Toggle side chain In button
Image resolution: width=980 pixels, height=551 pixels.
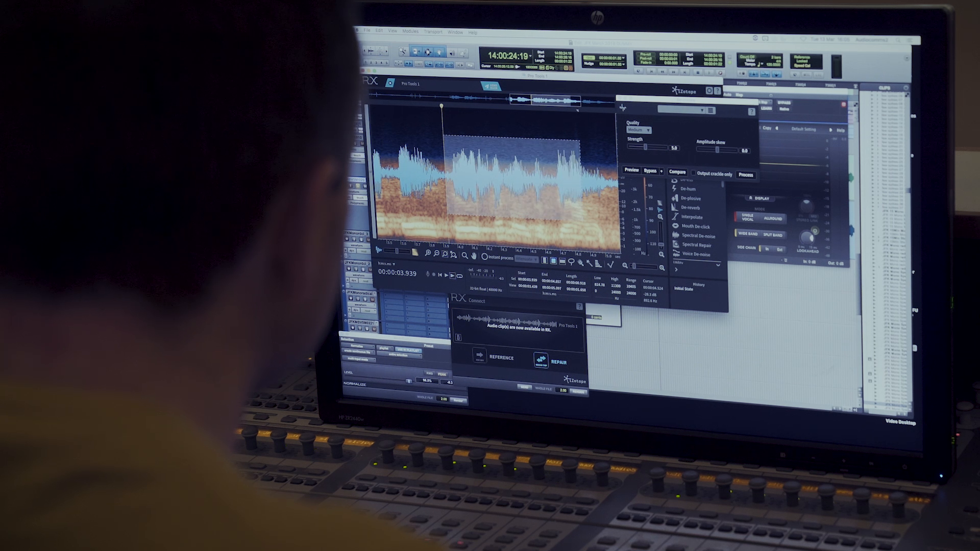pyautogui.click(x=767, y=249)
